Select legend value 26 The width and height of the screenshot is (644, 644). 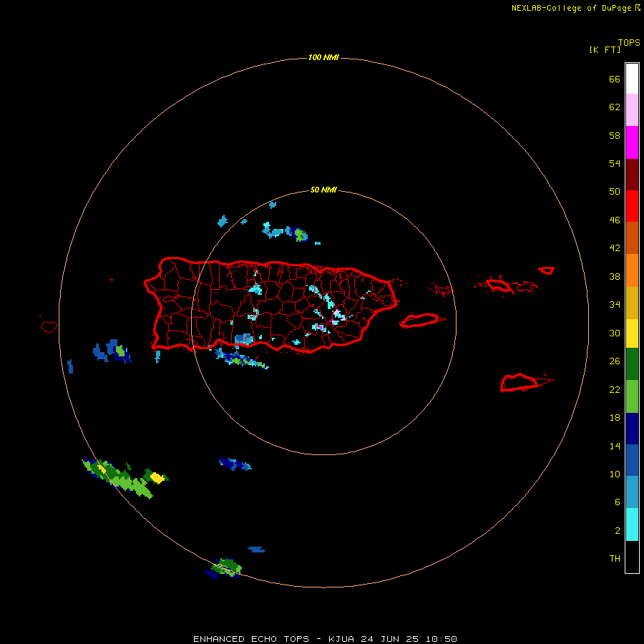615,361
